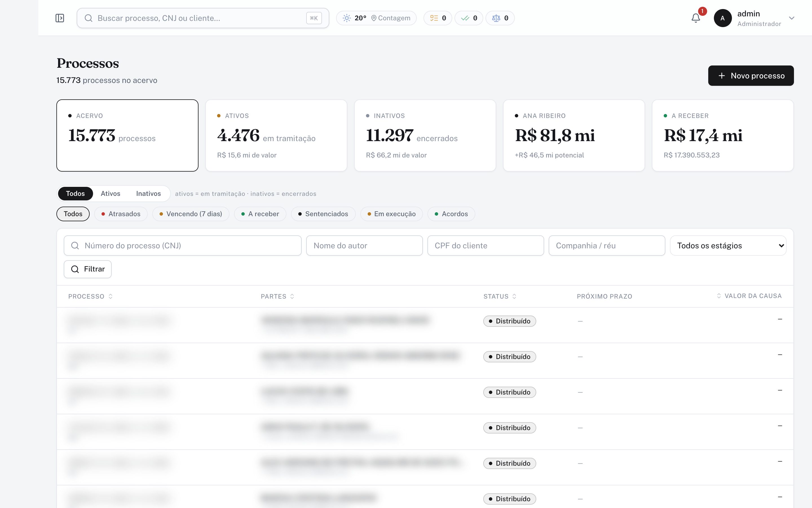
Task: Focus the Companhia / réu field
Action: [607, 246]
